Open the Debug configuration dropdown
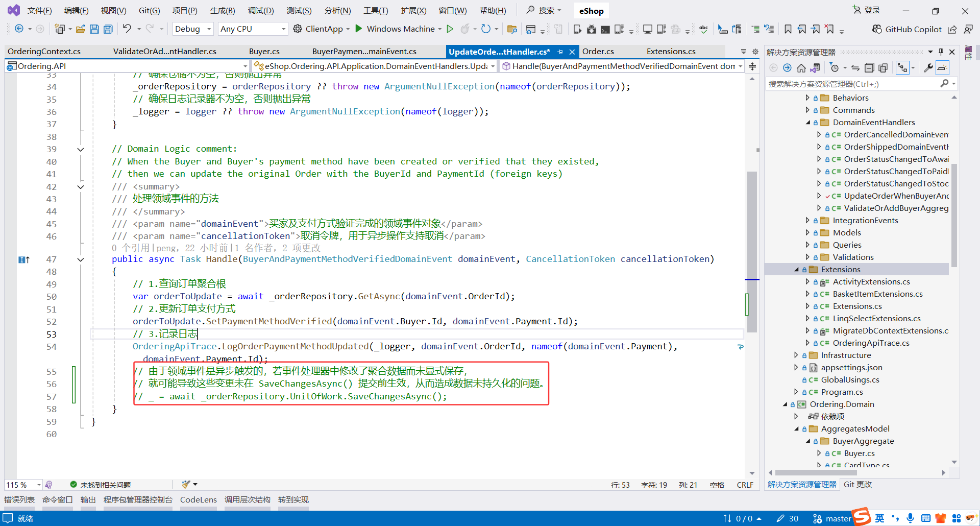This screenshot has width=980, height=526. [193, 29]
